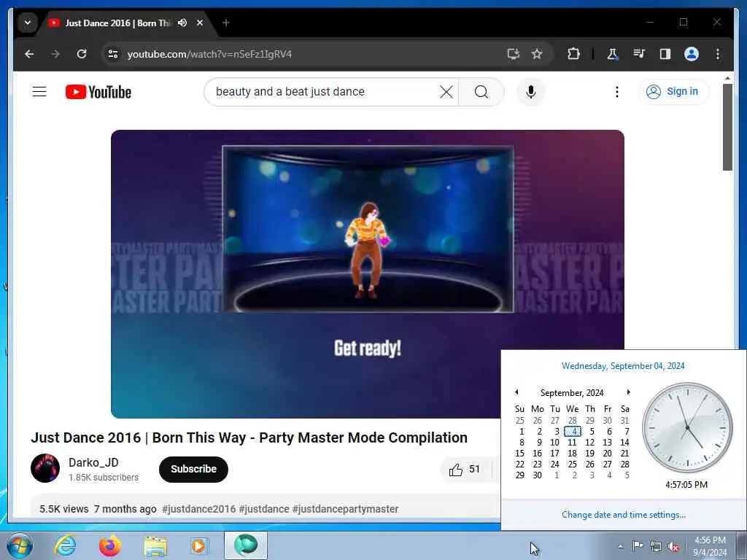Go back to previous page

(29, 54)
